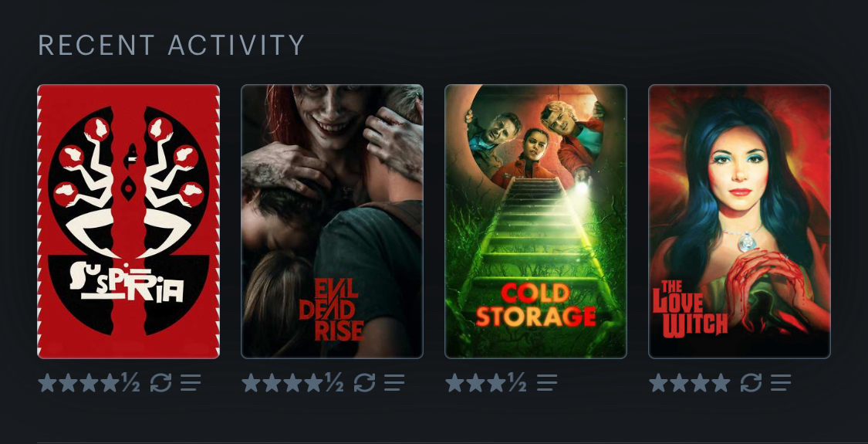Click the half-star symbol under Suspiria
Viewport: 868px width, 444px height.
(x=130, y=382)
